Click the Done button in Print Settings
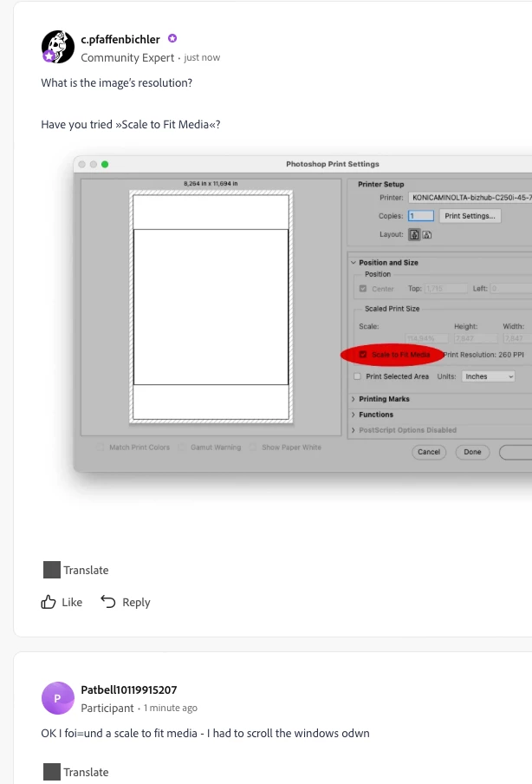 coord(472,452)
